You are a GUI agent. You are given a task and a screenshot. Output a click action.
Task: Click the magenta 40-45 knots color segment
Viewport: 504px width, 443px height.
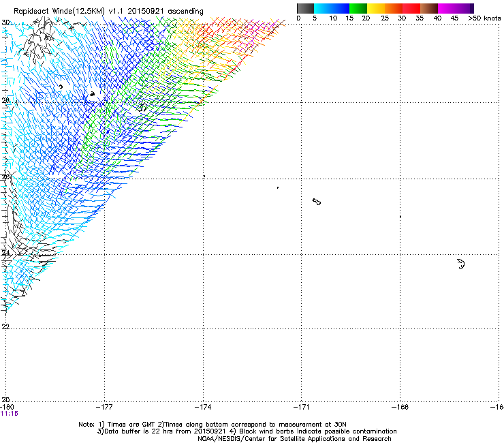[447, 8]
